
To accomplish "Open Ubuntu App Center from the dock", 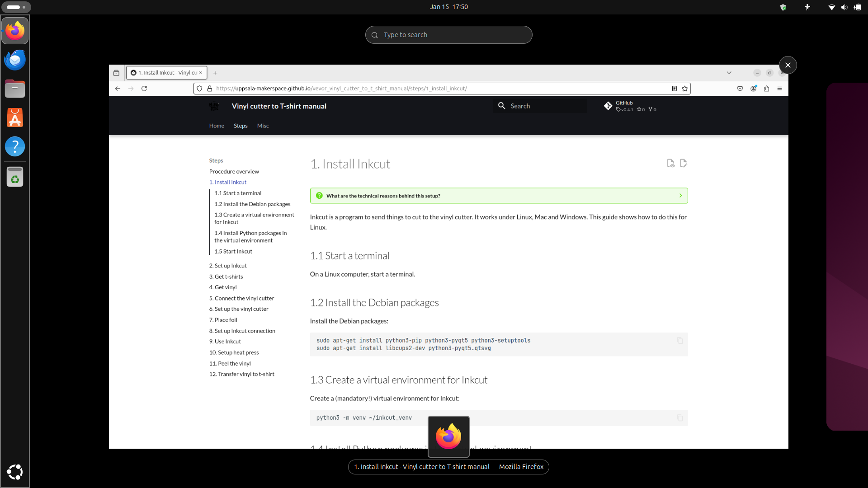I will click(15, 117).
